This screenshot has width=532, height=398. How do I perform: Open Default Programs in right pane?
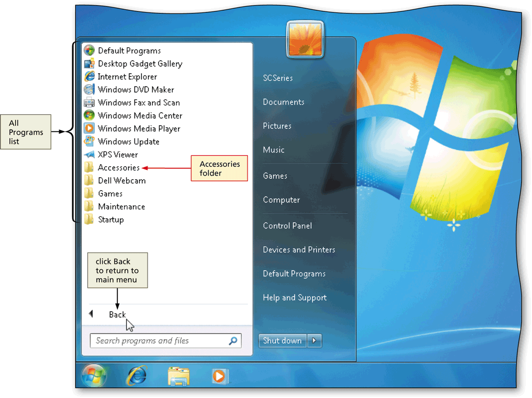tap(294, 274)
